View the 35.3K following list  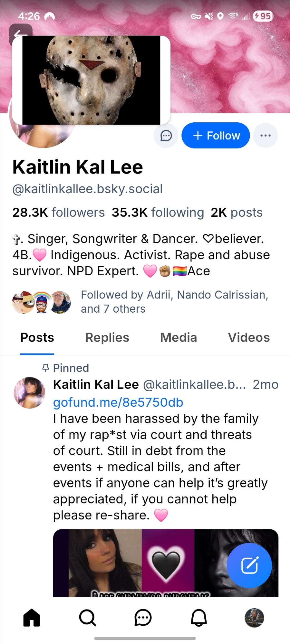pyautogui.click(x=158, y=213)
